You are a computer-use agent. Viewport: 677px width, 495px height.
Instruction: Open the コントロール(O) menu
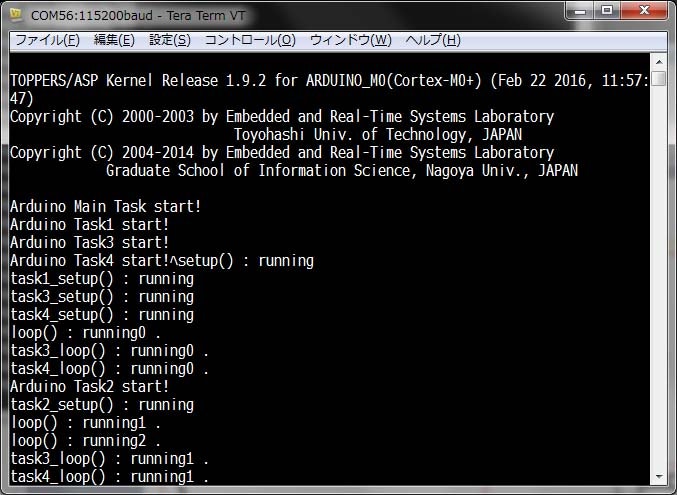coord(250,40)
